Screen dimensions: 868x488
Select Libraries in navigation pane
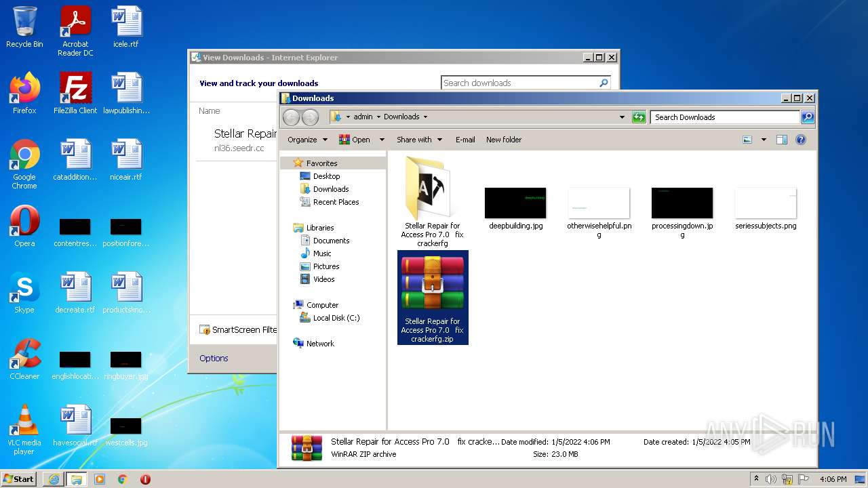(x=319, y=228)
